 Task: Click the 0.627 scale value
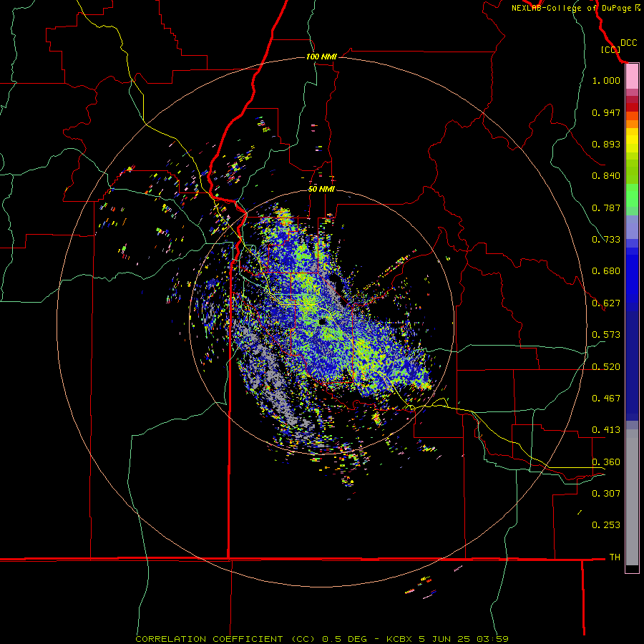point(606,303)
